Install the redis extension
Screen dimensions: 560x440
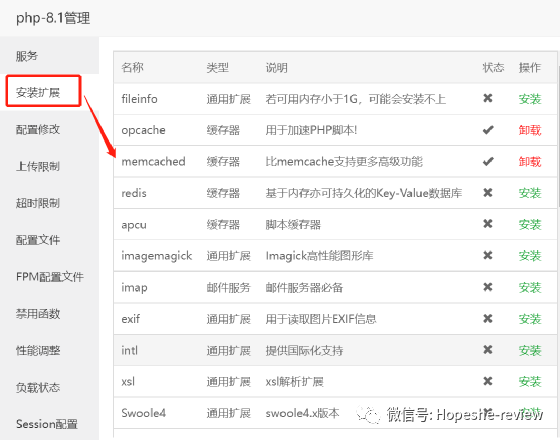pyautogui.click(x=530, y=193)
